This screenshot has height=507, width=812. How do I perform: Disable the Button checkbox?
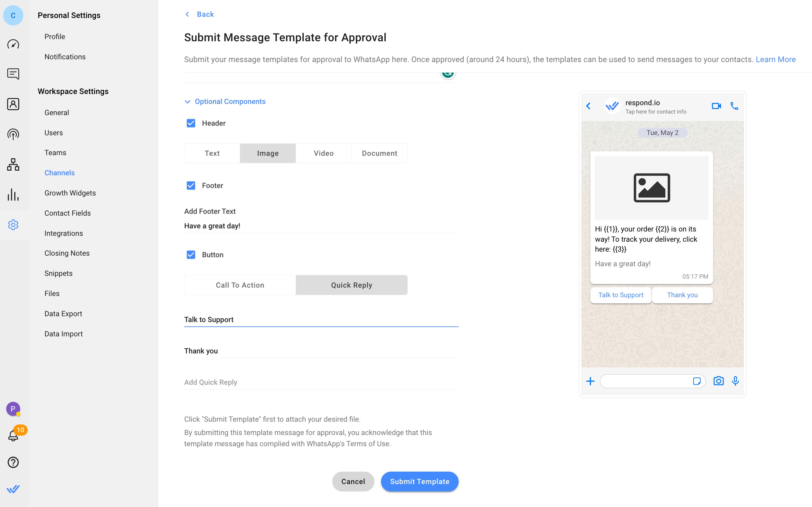191,254
